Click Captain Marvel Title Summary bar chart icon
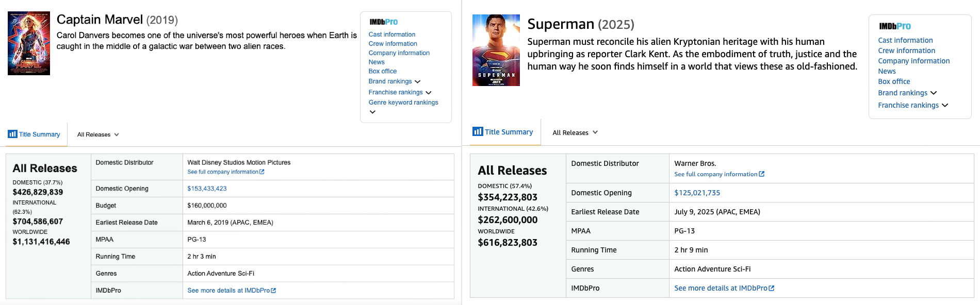Viewport: 980px width, 305px height. (12, 134)
